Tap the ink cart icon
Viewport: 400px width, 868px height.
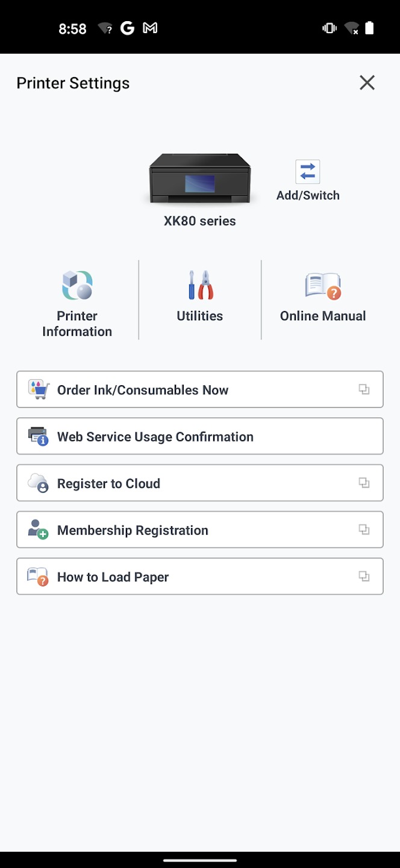pos(39,389)
